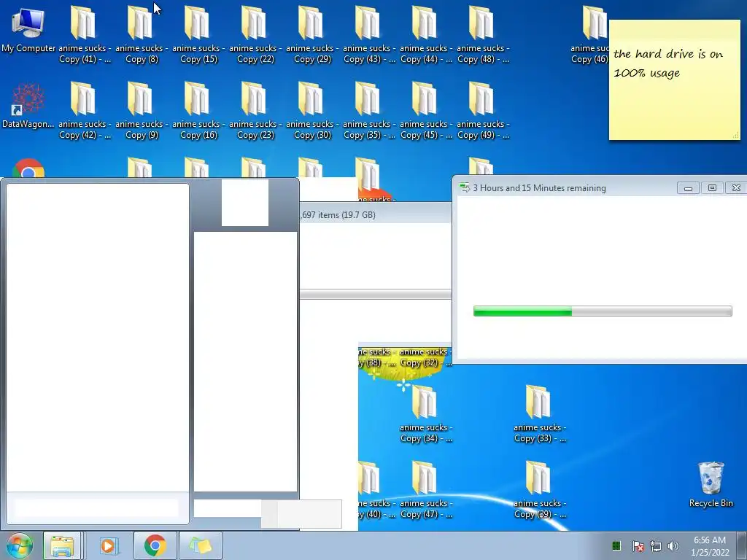This screenshot has width=747, height=560.
Task: Launch Windows Media Player from taskbar
Action: coord(109,545)
